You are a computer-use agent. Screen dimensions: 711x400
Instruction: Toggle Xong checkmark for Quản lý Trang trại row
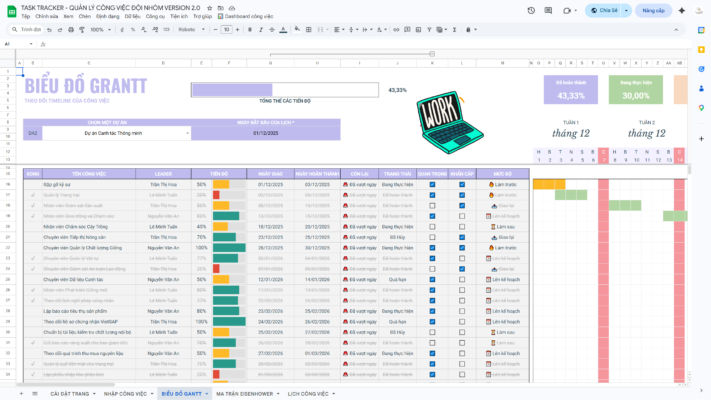pos(33,195)
